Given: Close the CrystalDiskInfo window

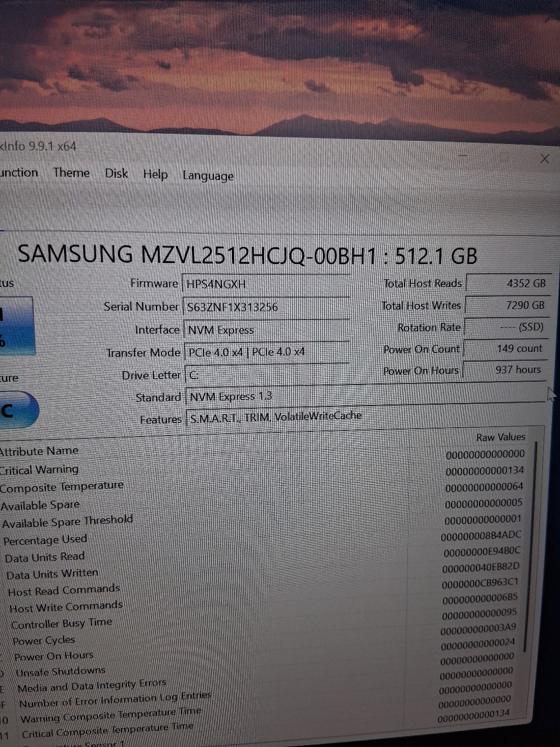Looking at the screenshot, I should 545,159.
